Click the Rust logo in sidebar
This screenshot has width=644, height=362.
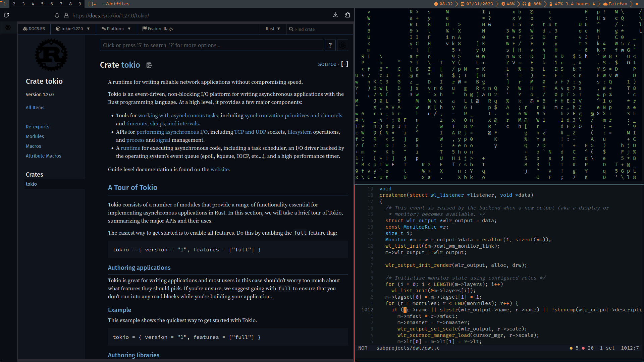point(51,55)
